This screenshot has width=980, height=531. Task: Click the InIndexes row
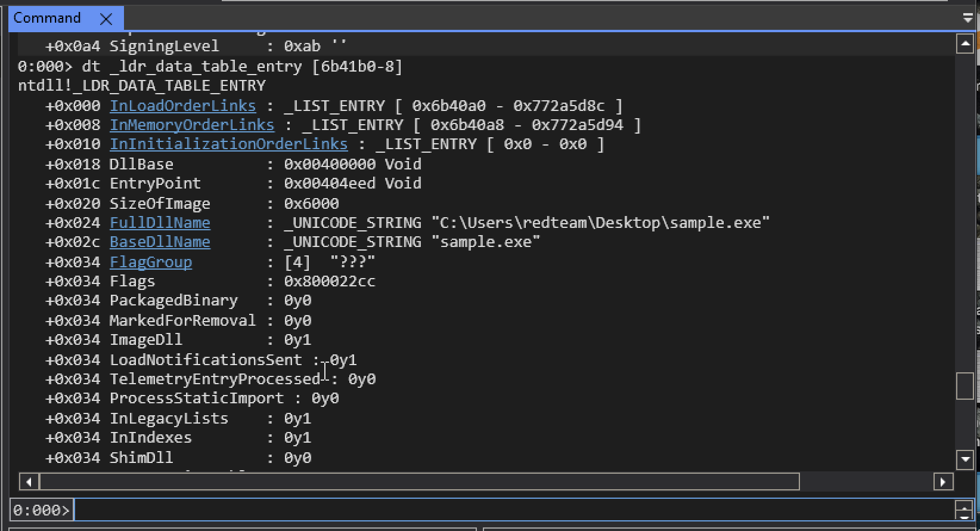pyautogui.click(x=178, y=437)
